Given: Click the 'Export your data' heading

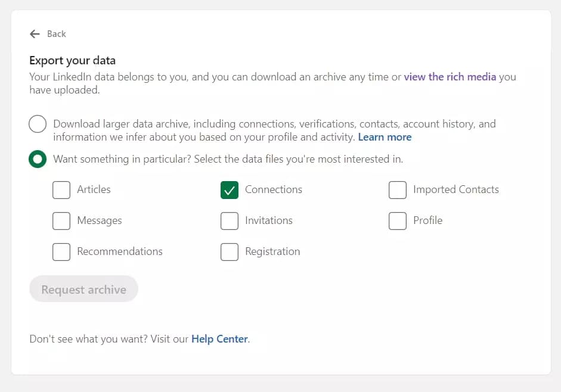Looking at the screenshot, I should pyautogui.click(x=72, y=60).
